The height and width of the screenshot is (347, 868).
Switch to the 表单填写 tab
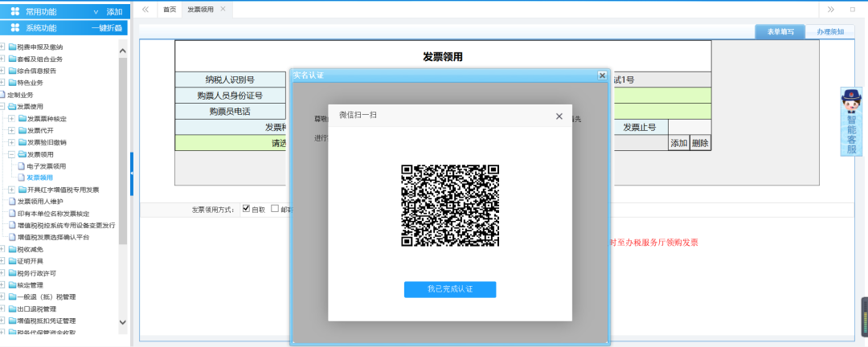click(x=780, y=31)
